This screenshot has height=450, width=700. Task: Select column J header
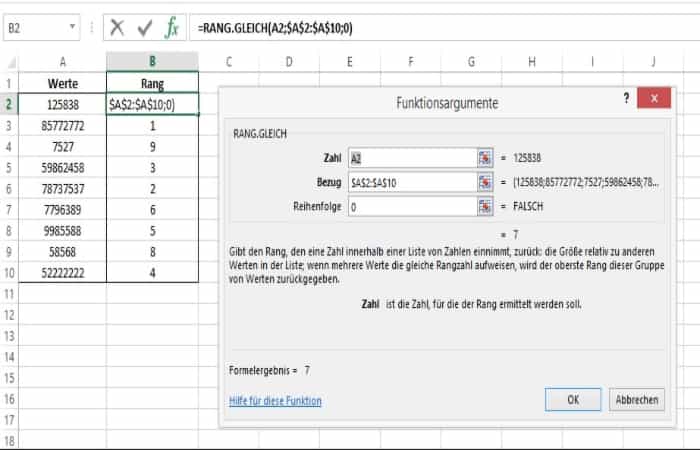pos(653,62)
